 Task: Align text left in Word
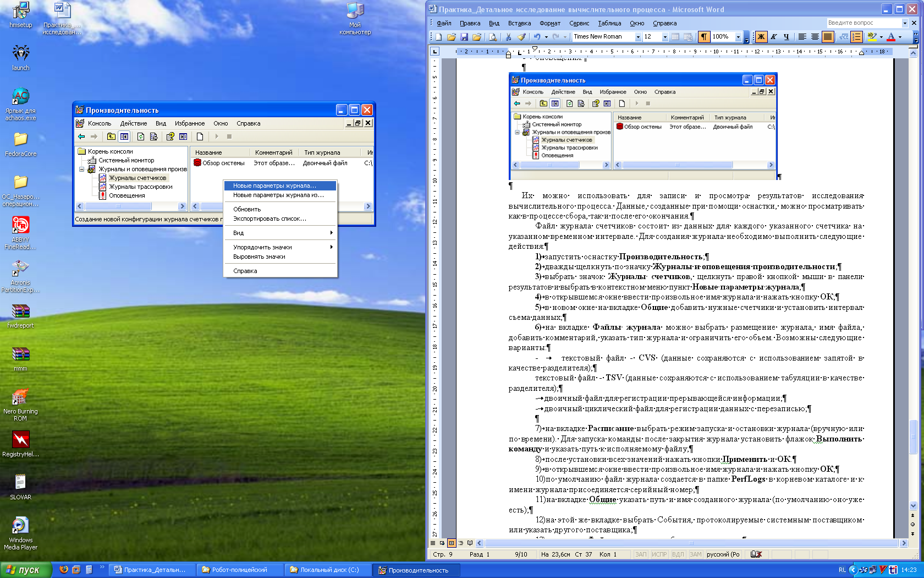click(802, 37)
